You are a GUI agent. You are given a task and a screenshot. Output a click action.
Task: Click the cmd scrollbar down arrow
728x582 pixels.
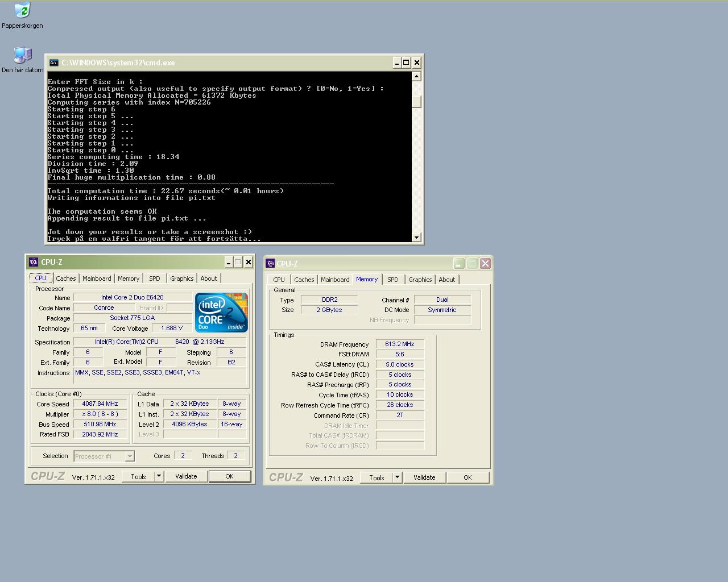pyautogui.click(x=417, y=237)
